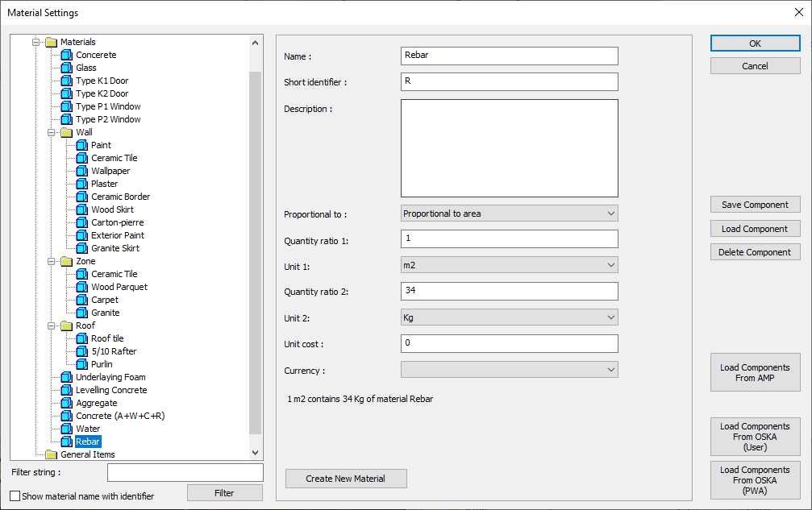812x510 pixels.
Task: Select Carpet in the Zone folder
Action: click(104, 301)
